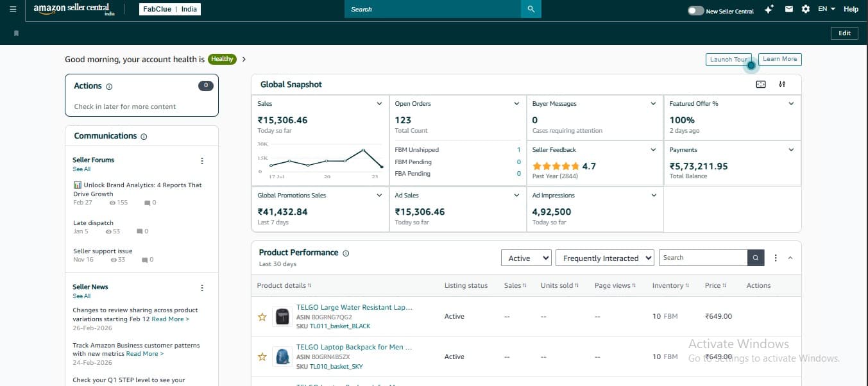Sort by Inventory column
Image resolution: width=868 pixels, height=386 pixels.
[x=671, y=286]
